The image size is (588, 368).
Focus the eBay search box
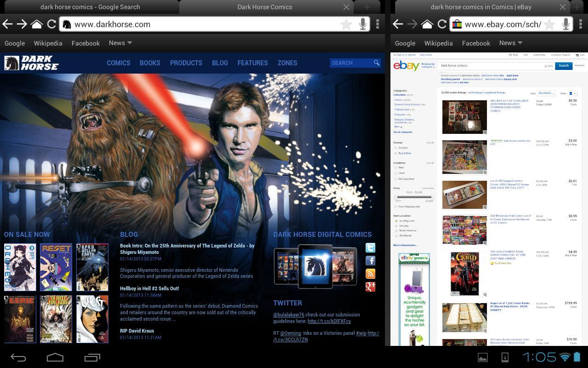point(496,66)
